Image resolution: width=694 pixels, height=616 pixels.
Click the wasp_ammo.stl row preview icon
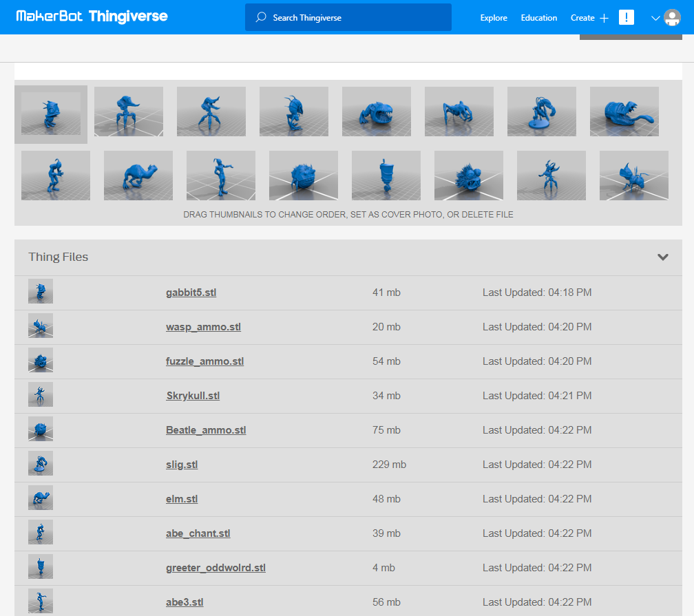(x=41, y=326)
